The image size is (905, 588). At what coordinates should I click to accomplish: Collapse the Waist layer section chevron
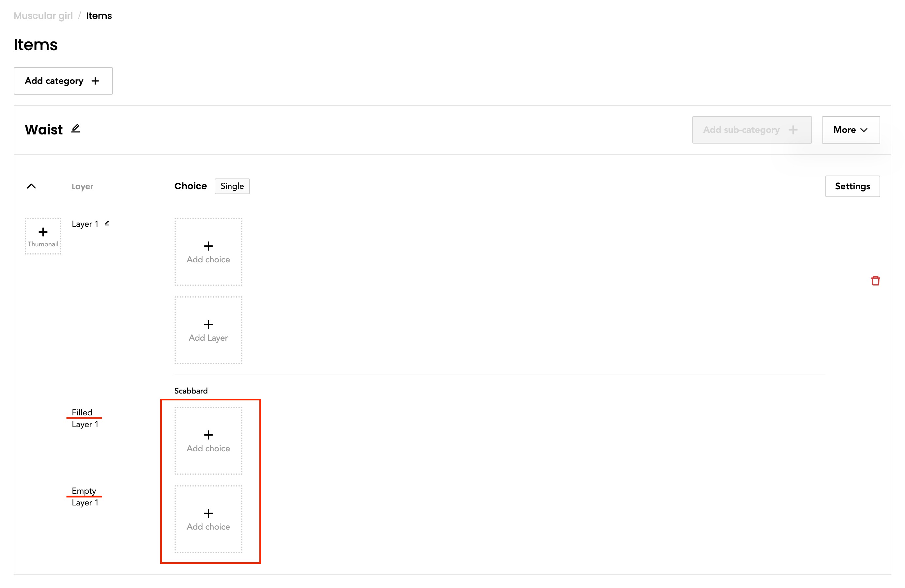32,186
